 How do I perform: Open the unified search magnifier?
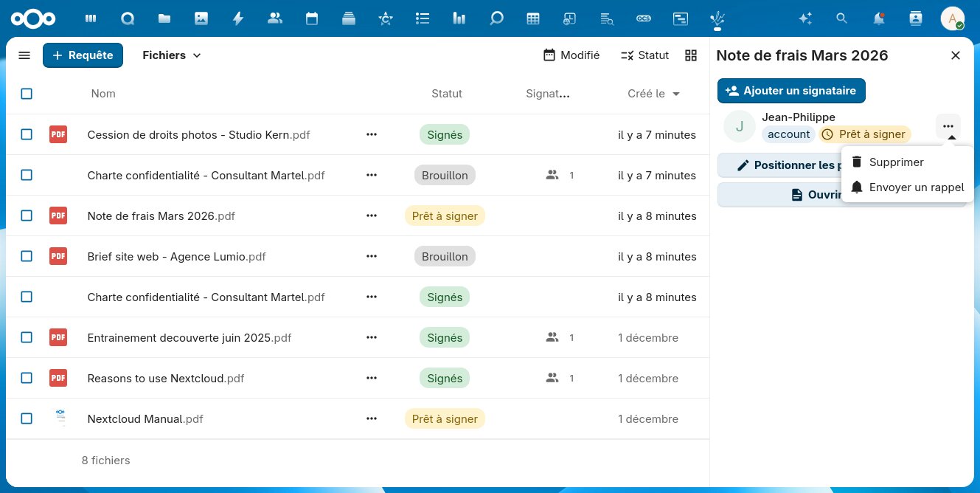tap(841, 18)
